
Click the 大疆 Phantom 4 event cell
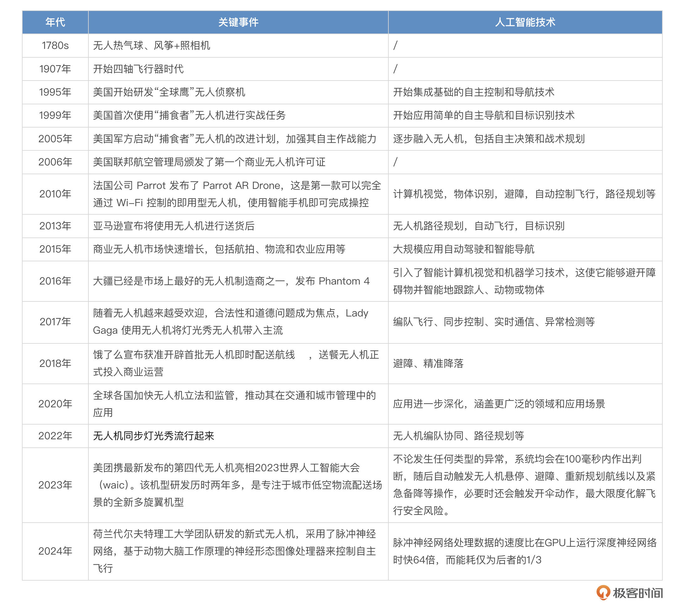[x=231, y=281]
